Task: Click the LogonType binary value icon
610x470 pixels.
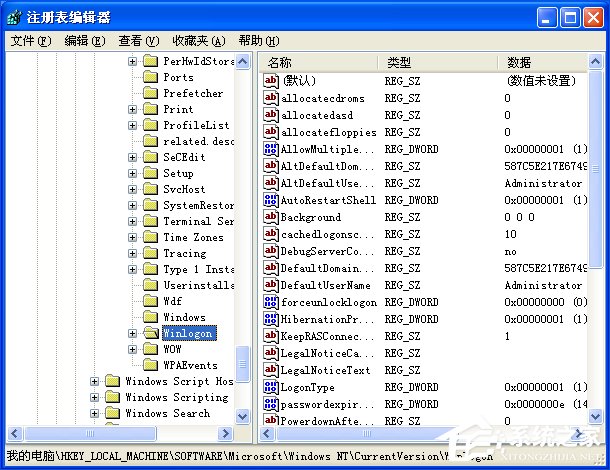Action: point(270,387)
